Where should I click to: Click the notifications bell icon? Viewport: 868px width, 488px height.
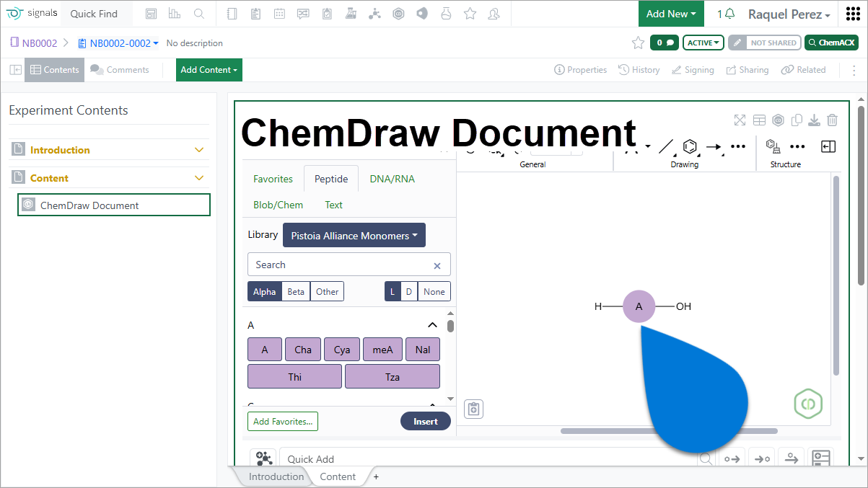[729, 14]
